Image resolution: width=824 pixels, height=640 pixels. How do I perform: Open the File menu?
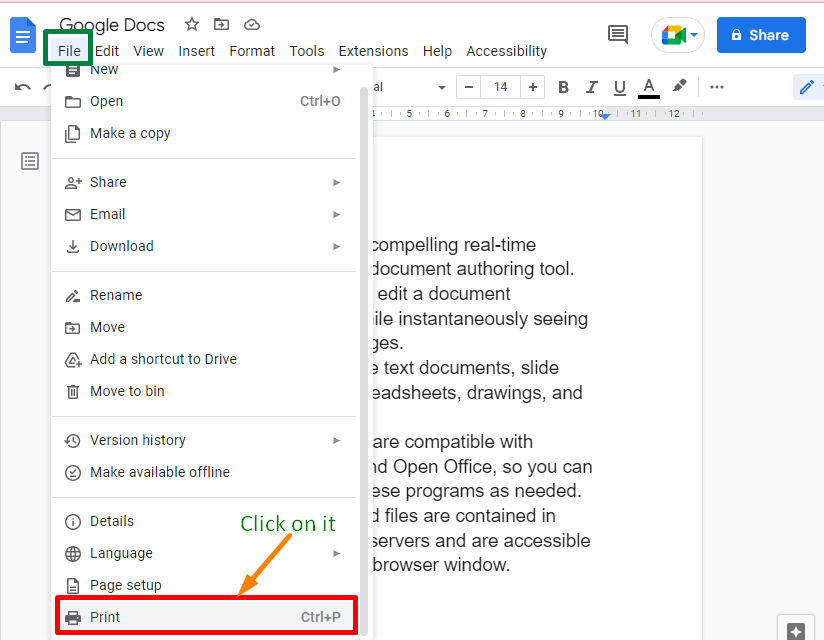click(69, 51)
